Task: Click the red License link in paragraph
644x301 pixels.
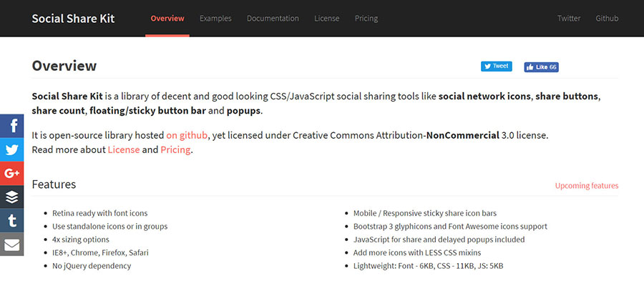Action: point(124,150)
